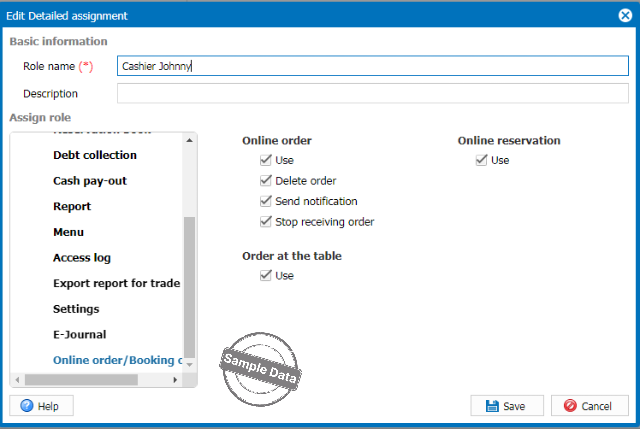Select Cash pay-out role item

click(90, 181)
